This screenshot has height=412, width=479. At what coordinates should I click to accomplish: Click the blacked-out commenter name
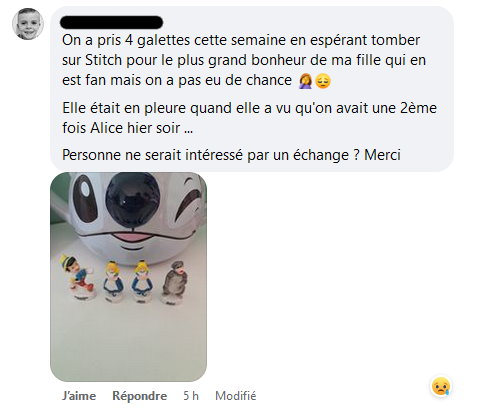coord(111,22)
